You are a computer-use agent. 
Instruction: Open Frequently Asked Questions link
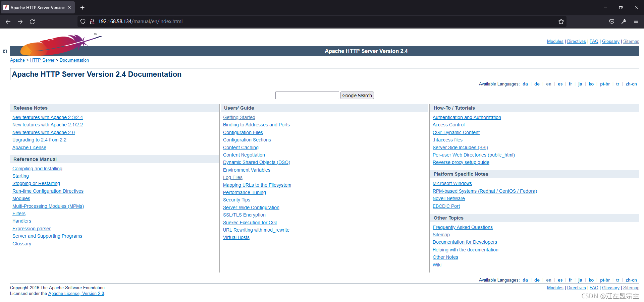point(463,227)
